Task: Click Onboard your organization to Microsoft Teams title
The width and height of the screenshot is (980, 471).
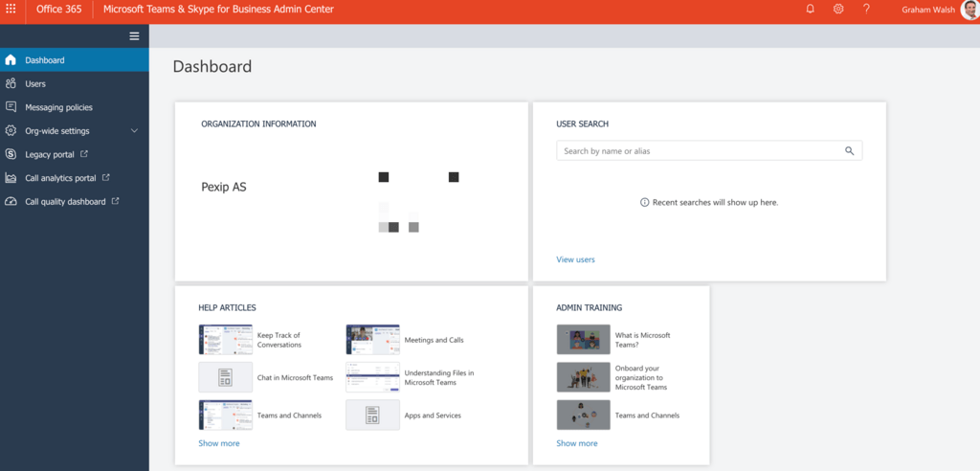Action: pos(641,378)
